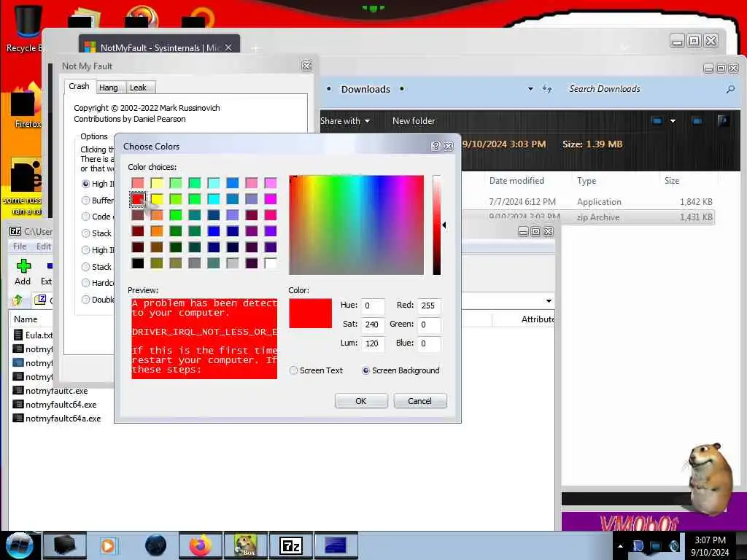Click the help question mark in Choose Colors

[436, 146]
